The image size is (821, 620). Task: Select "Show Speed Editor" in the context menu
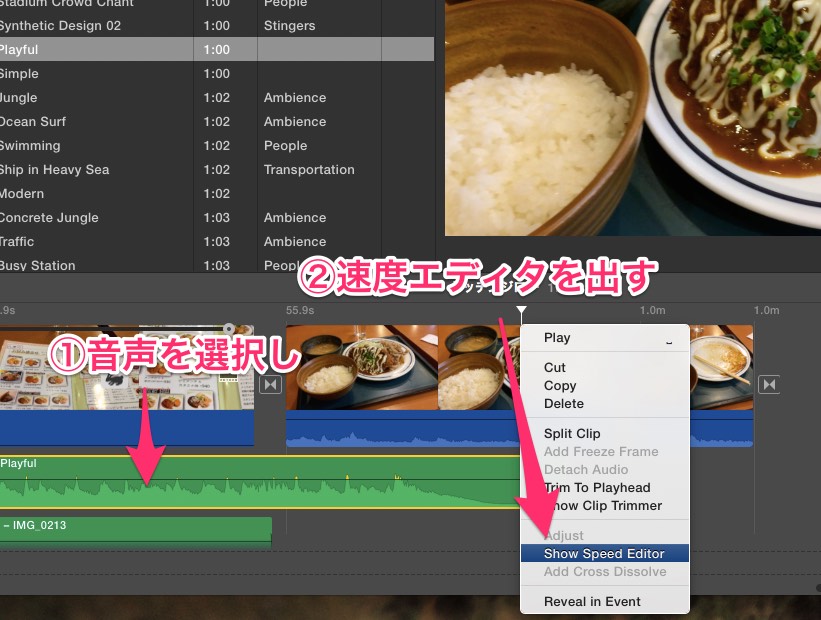(603, 553)
